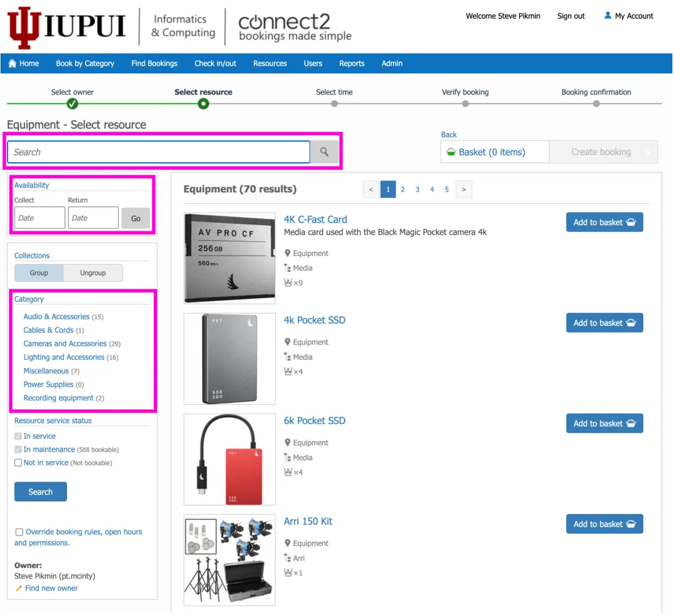The image size is (674, 616).
Task: Enable the Not in service checkbox
Action: pos(18,463)
